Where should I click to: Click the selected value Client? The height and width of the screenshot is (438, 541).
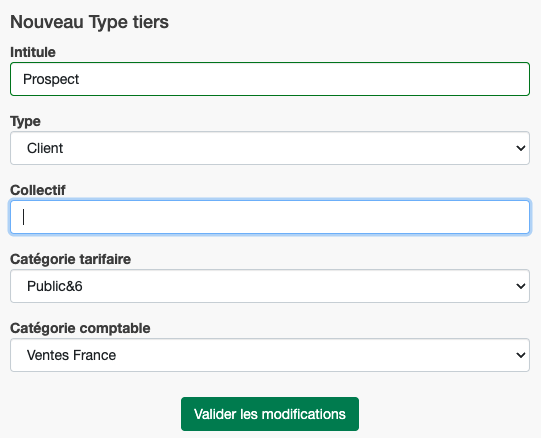(45, 148)
